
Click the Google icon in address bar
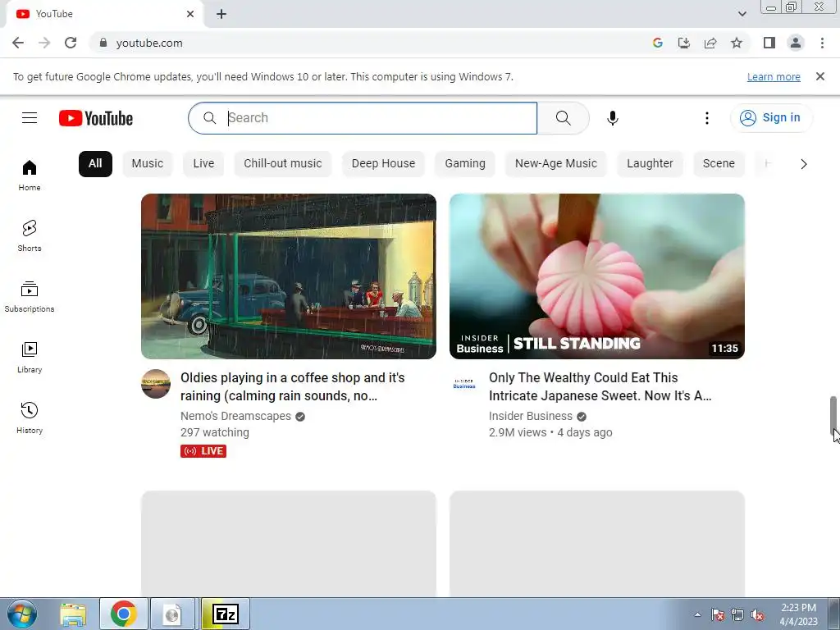pyautogui.click(x=657, y=43)
